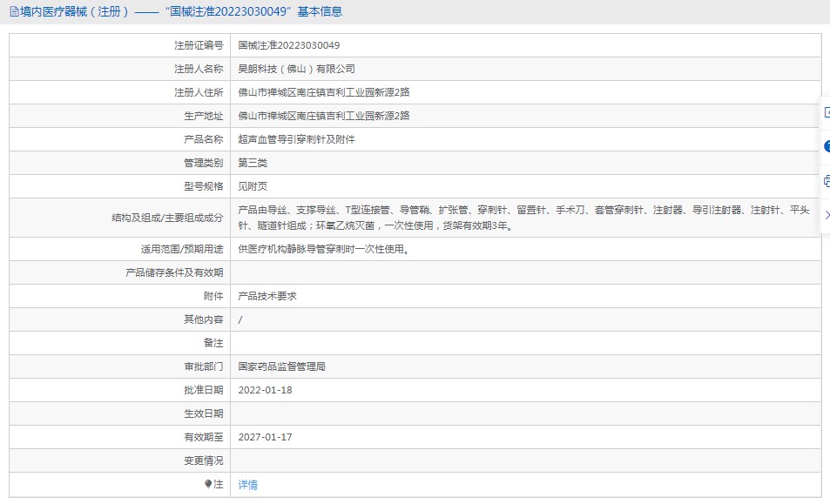
Task: Click the 审批部门 row label
Action: tap(203, 366)
